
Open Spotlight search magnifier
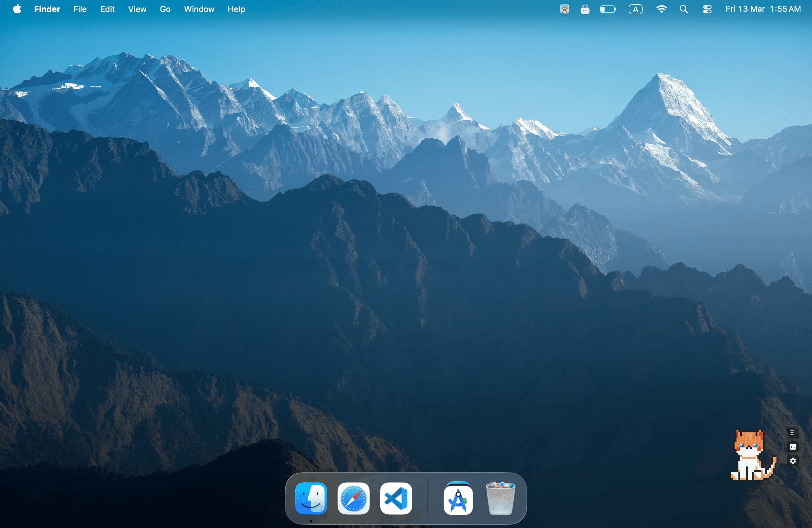point(683,9)
